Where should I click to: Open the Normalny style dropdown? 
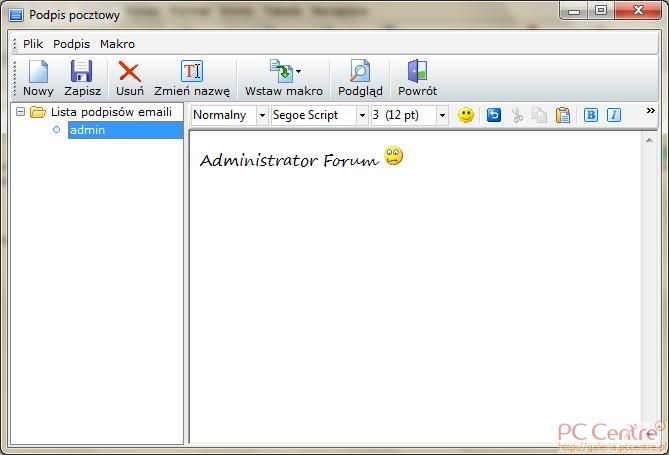tap(262, 115)
